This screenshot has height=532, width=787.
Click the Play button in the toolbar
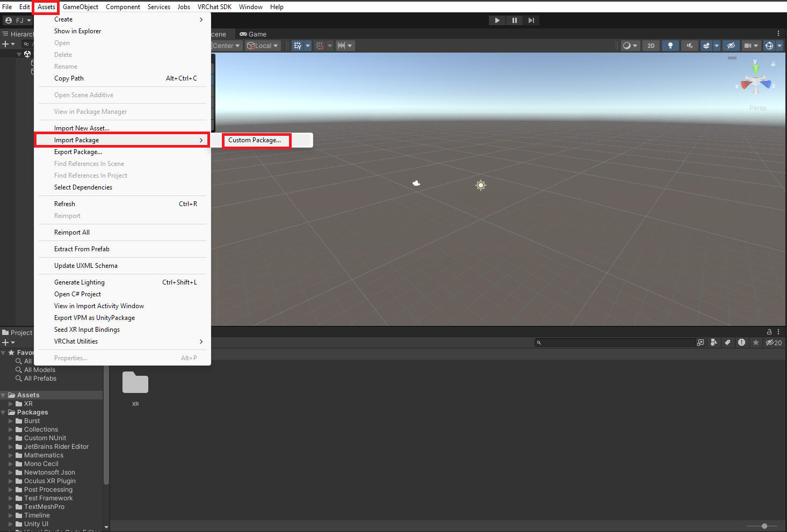497,20
